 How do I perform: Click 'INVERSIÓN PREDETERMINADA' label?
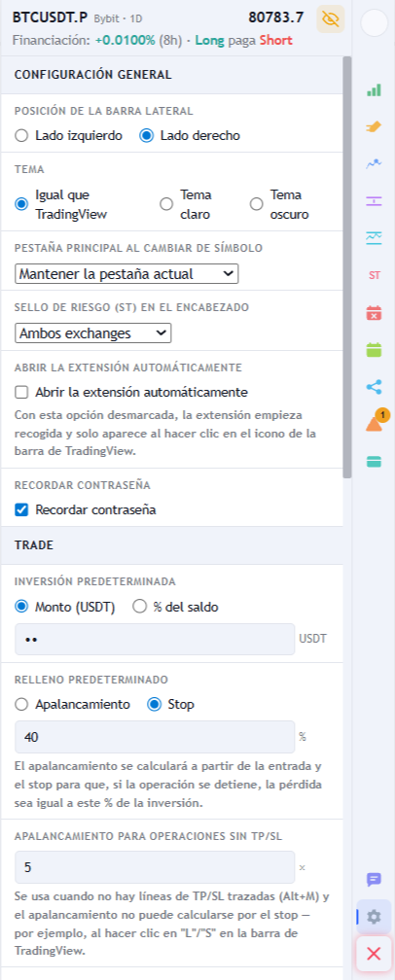pyautogui.click(x=95, y=581)
